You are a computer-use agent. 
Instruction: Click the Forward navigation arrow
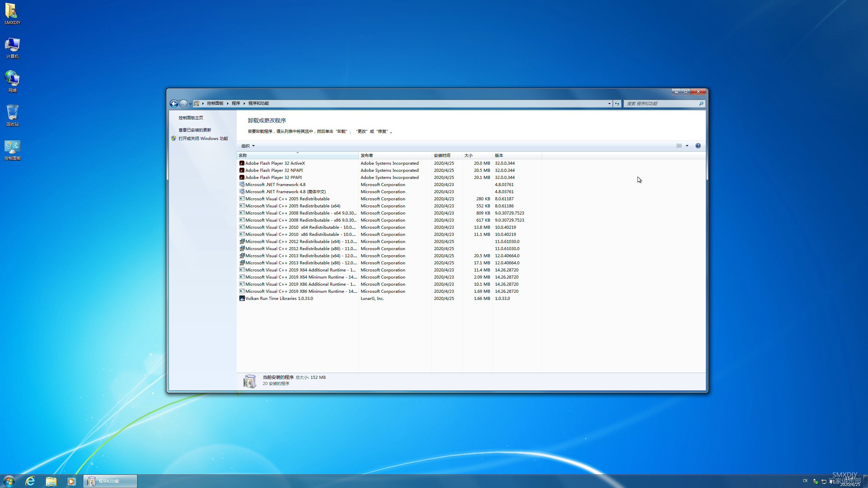183,104
